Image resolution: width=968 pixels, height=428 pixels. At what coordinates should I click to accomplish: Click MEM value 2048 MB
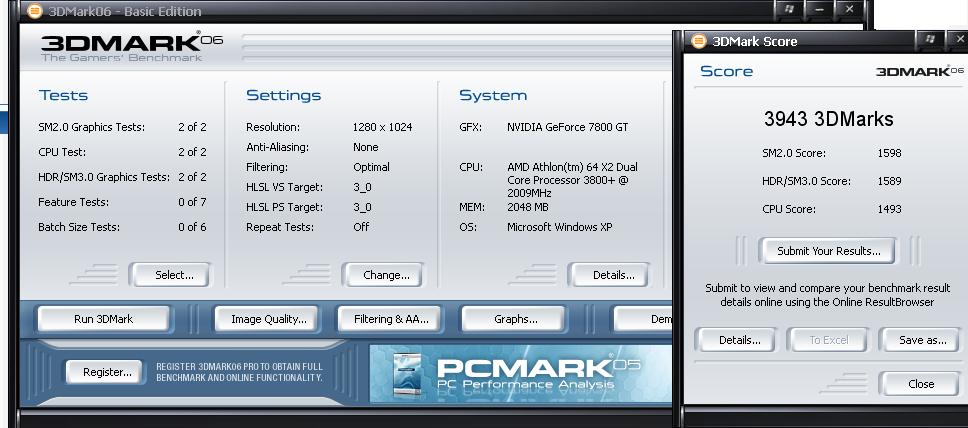[x=527, y=207]
